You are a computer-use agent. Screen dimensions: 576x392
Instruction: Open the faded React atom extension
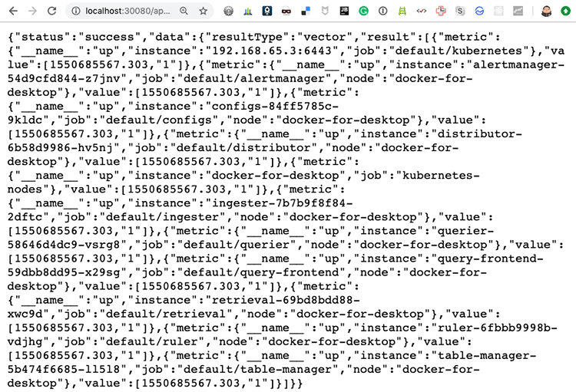(498, 11)
